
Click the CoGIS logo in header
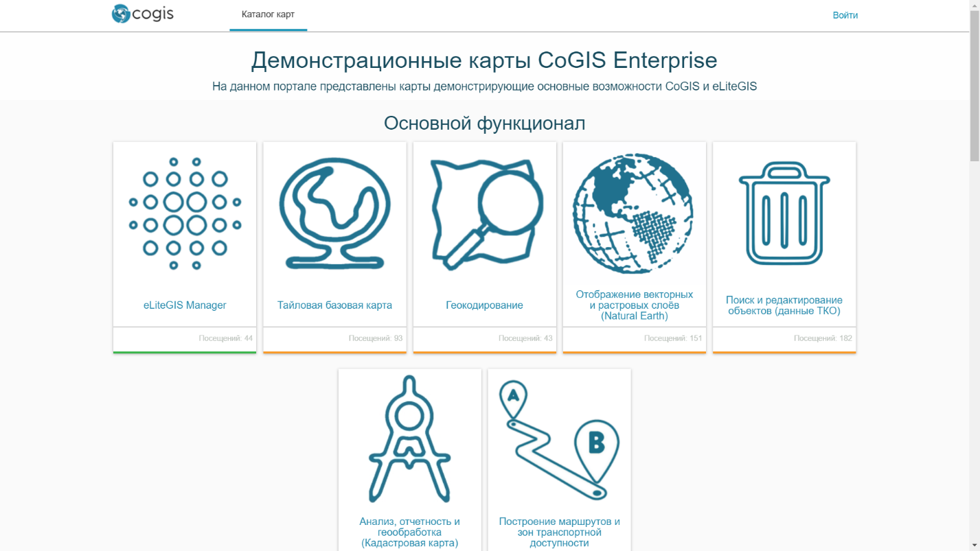click(x=143, y=14)
